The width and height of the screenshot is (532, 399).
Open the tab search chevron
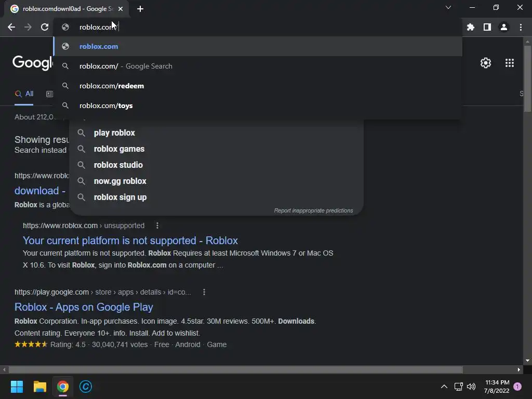click(x=448, y=7)
